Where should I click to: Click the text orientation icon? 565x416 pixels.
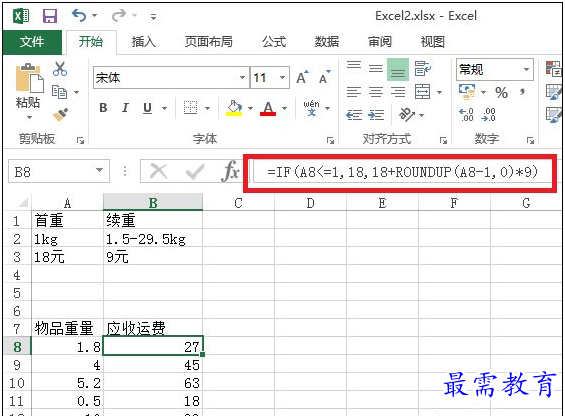(407, 115)
